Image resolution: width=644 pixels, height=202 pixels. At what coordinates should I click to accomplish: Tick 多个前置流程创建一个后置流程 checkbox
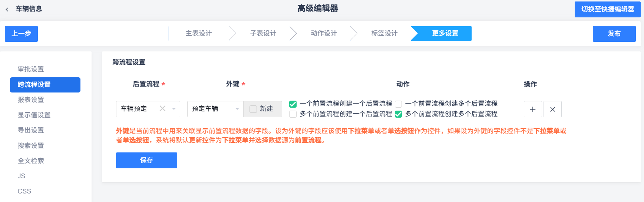coord(293,114)
